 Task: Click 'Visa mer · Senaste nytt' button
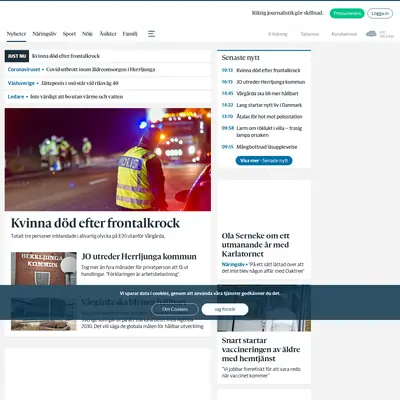[x=264, y=161]
